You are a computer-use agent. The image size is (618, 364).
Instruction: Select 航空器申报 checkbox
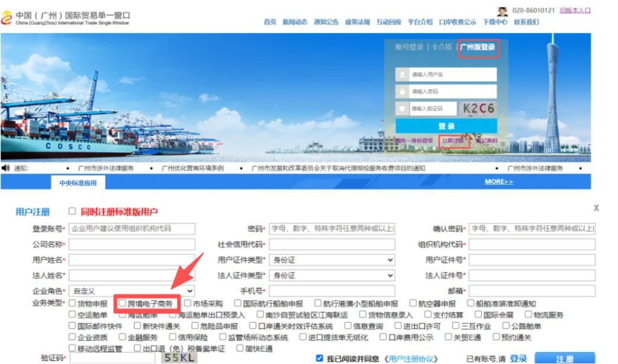coord(413,303)
